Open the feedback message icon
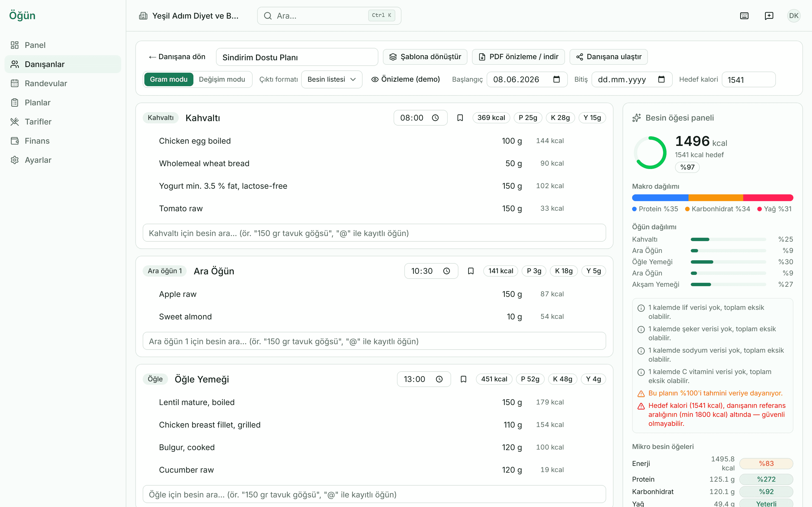 click(769, 16)
